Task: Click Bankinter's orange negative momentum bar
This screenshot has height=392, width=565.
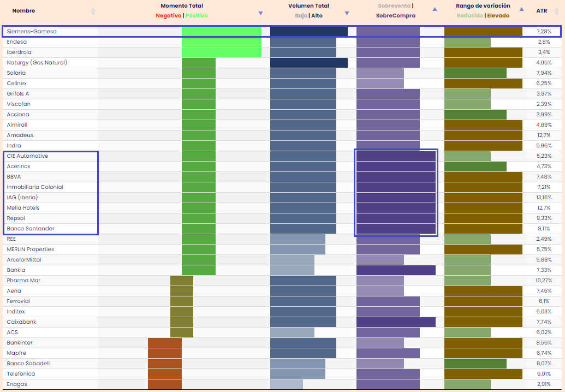Action: click(165, 343)
